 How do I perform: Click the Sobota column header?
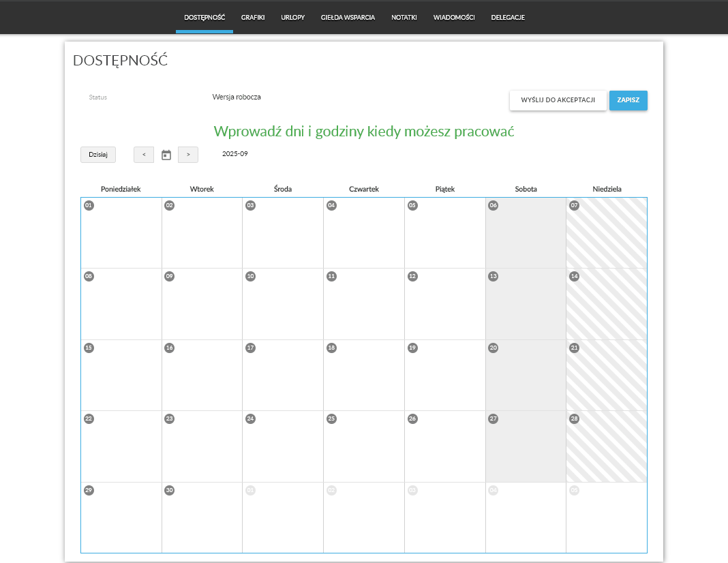[x=526, y=189]
